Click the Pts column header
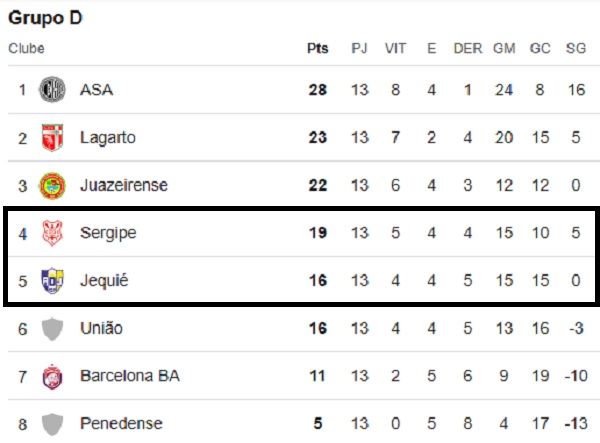 [318, 48]
